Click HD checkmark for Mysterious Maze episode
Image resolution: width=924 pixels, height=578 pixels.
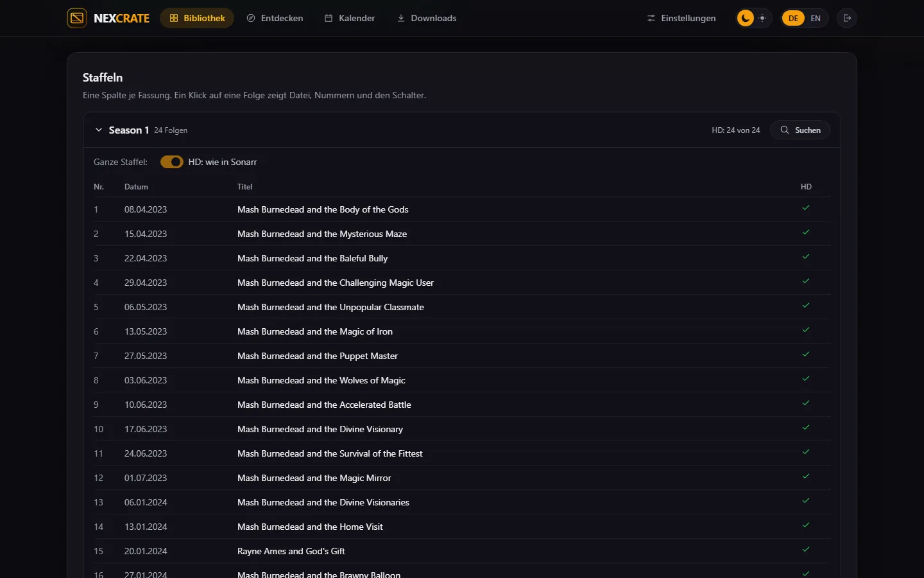tap(806, 232)
